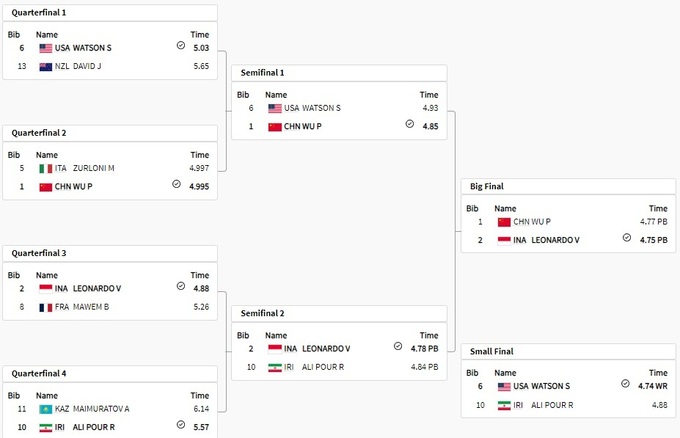
Task: Click the New Zealand flag beside DAVID J
Action: [45, 66]
